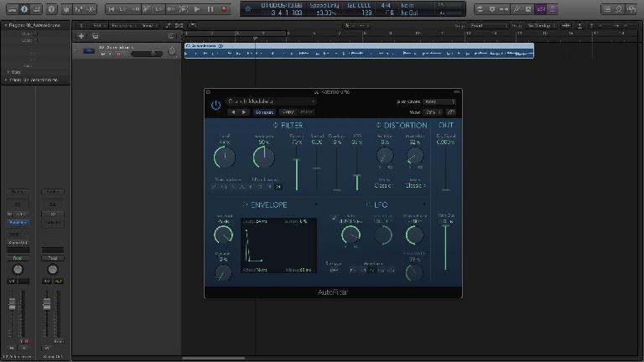This screenshot has width=644, height=362.
Task: Expand the More section in the inspector
Action: coord(8,72)
